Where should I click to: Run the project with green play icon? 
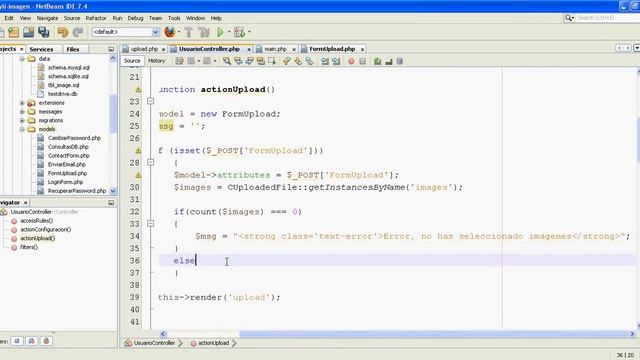(x=220, y=32)
